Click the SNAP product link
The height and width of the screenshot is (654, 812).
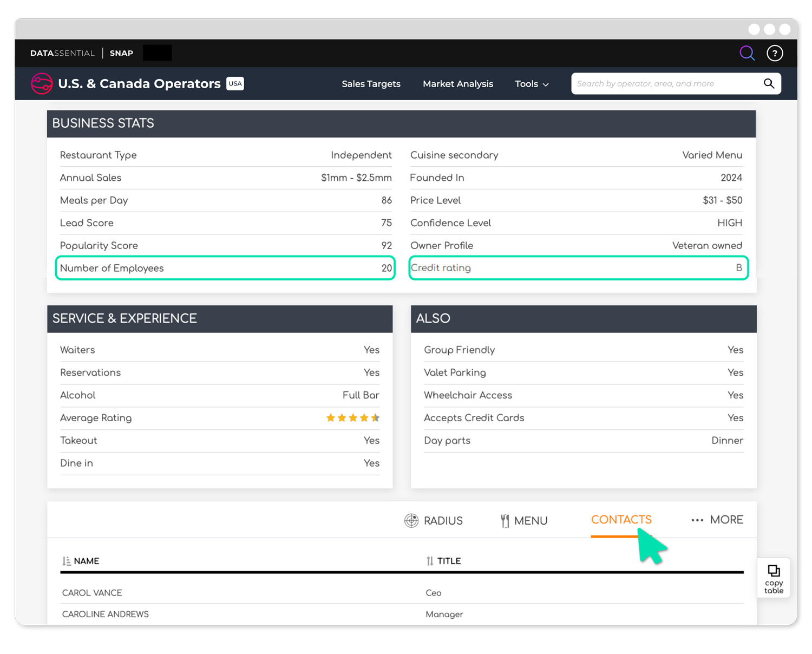(x=121, y=53)
